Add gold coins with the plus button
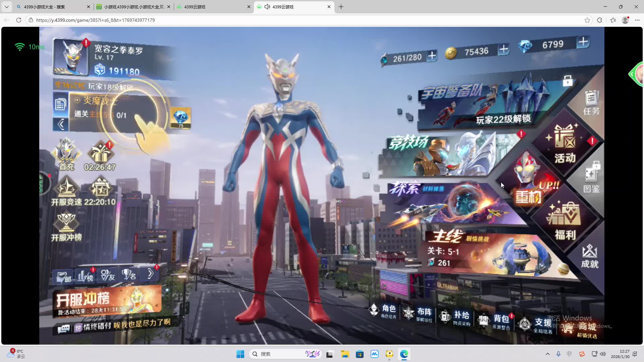Viewport: 644px width, 362px height. pos(503,50)
